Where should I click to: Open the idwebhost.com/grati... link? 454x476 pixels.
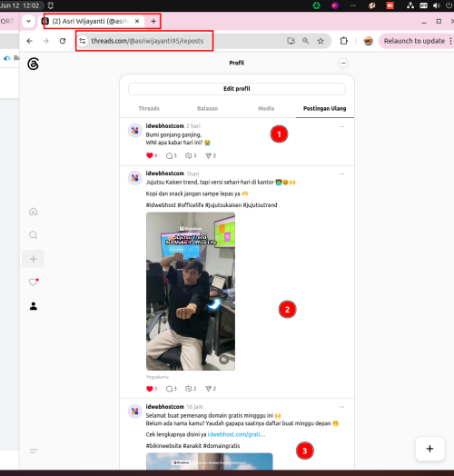[236, 434]
